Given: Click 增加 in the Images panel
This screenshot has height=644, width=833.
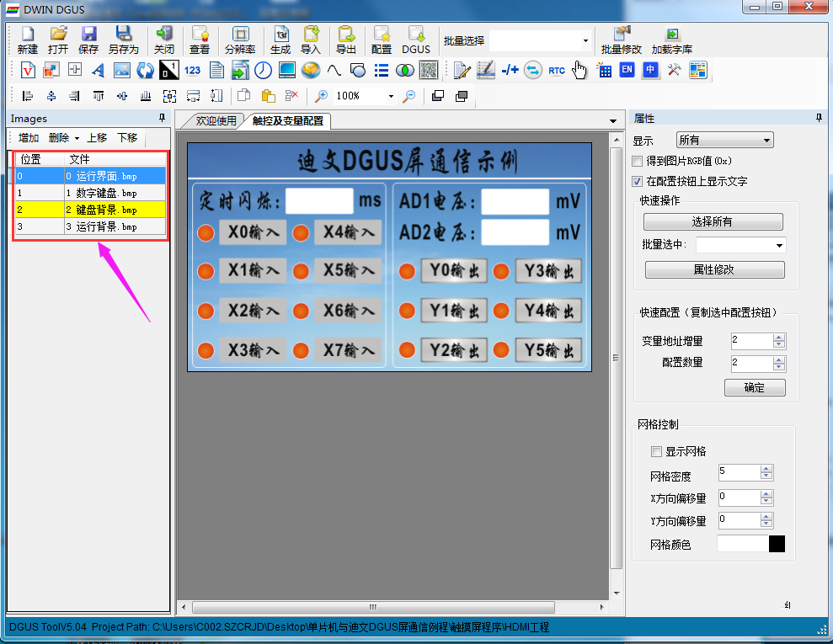Looking at the screenshot, I should pyautogui.click(x=29, y=138).
